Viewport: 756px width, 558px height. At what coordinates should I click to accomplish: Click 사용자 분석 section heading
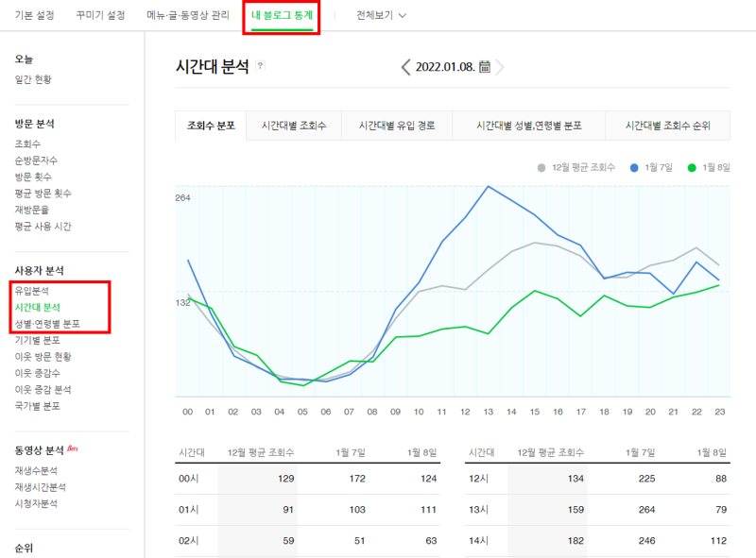pyautogui.click(x=39, y=270)
